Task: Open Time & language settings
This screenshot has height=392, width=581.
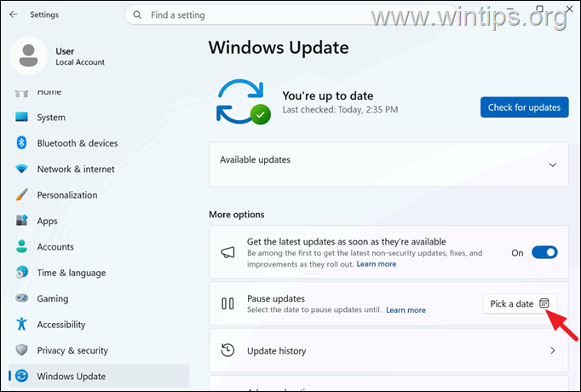Action: [x=99, y=273]
